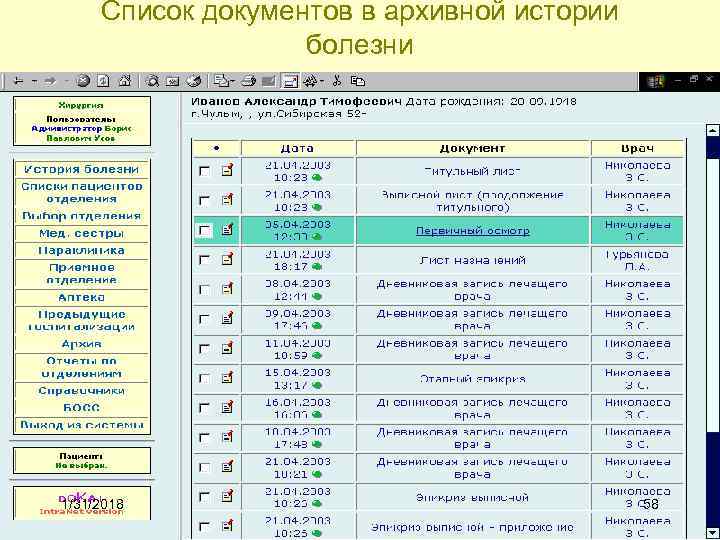720x540 pixels.
Task: Open История болезни in the sidebar menu
Action: click(x=81, y=169)
